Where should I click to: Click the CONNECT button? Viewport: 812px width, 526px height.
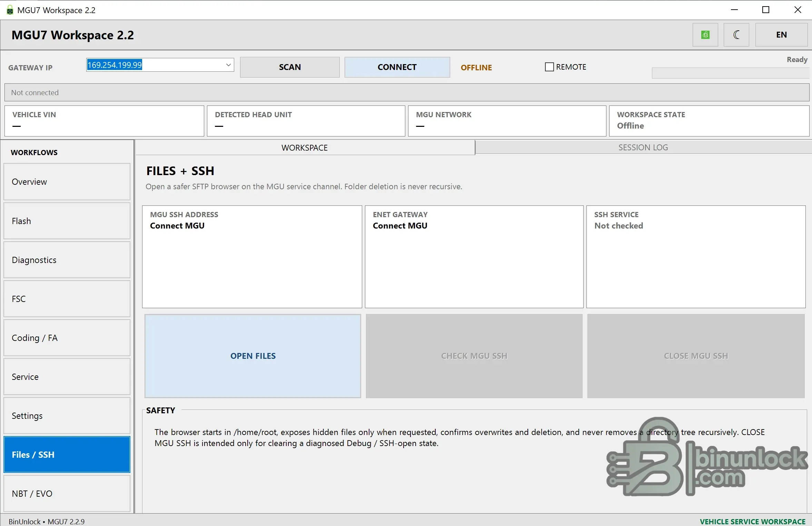397,67
